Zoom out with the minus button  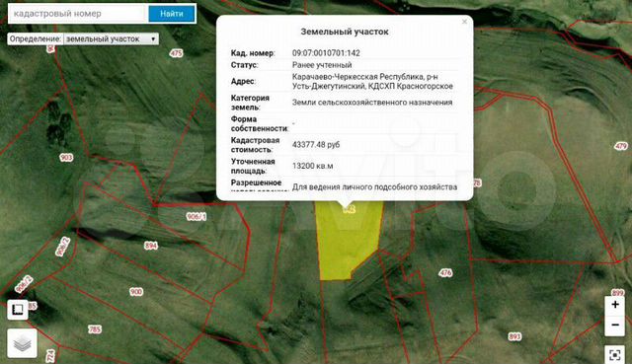(x=615, y=325)
